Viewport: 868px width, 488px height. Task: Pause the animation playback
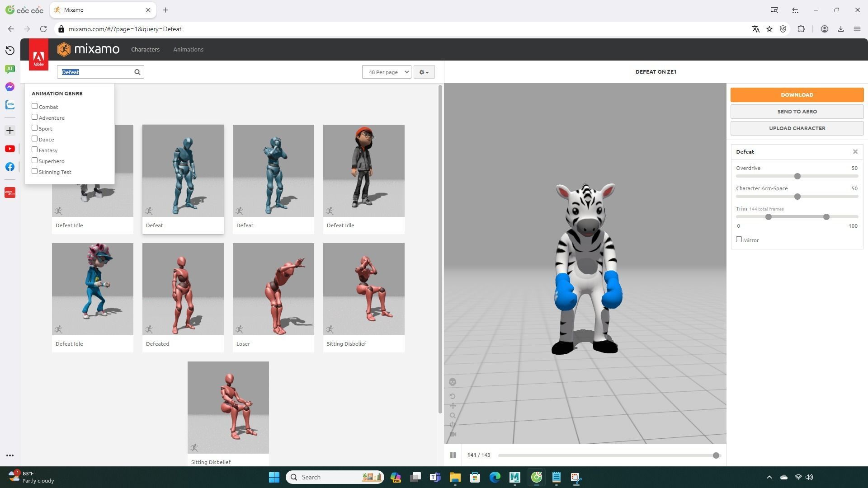tap(453, 455)
